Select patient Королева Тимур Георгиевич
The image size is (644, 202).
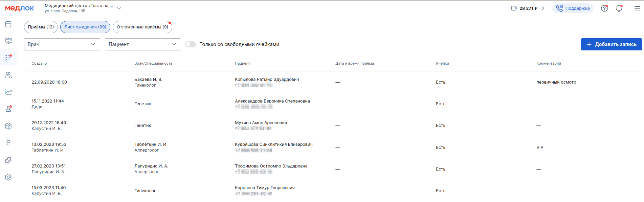click(265, 188)
